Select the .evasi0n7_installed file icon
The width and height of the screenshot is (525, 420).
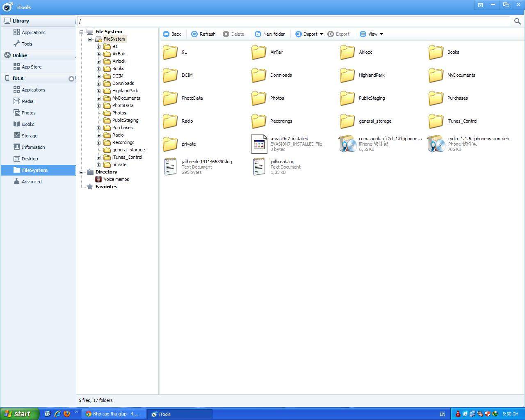(259, 144)
